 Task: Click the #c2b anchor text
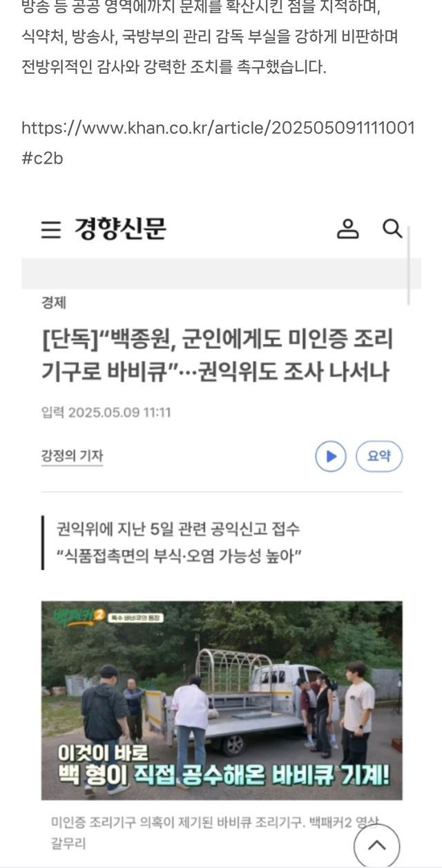coord(42,158)
